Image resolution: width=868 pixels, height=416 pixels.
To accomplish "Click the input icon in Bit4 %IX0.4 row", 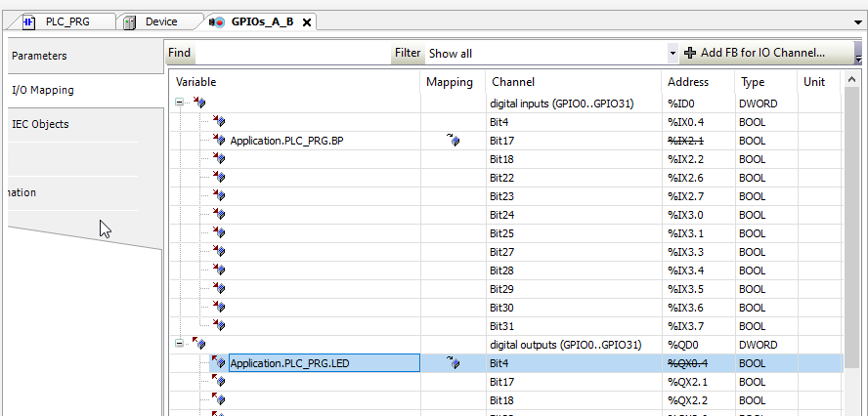I will [x=219, y=121].
